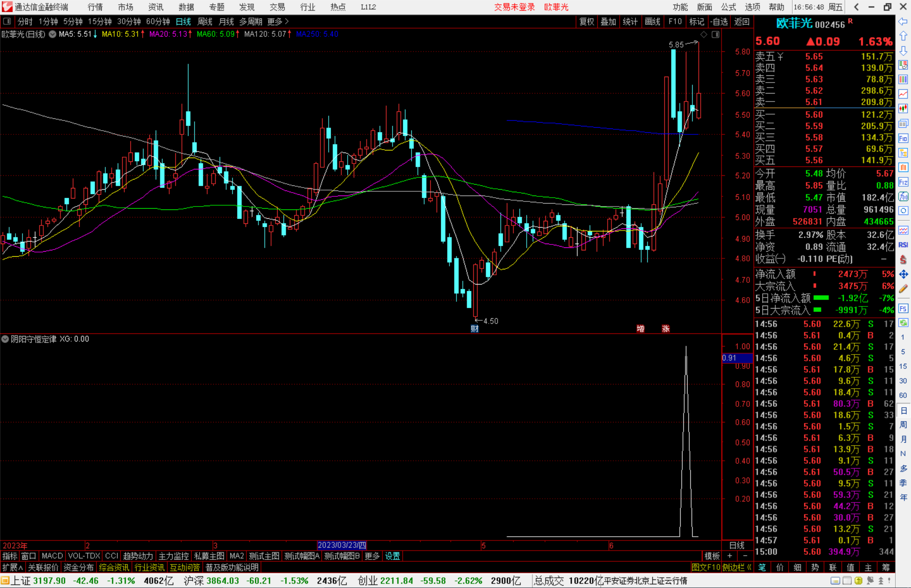The height and width of the screenshot is (588, 911).
Task: Open the f(x) formula icon
Action: coord(903,196)
